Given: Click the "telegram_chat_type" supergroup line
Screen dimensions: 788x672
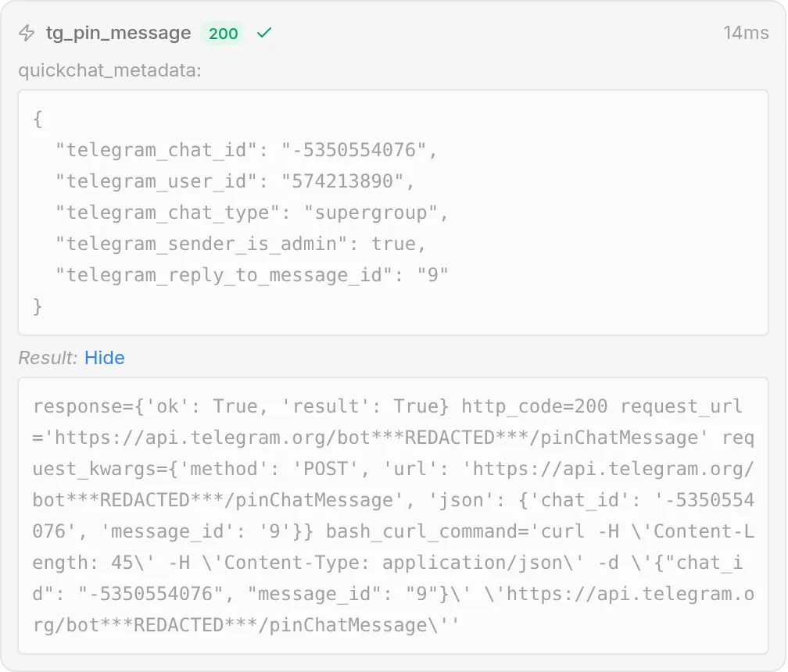Looking at the screenshot, I should coord(252,213).
